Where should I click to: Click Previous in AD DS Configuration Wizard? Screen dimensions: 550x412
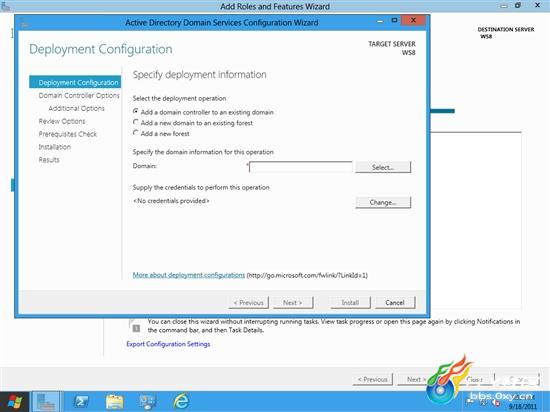click(248, 303)
